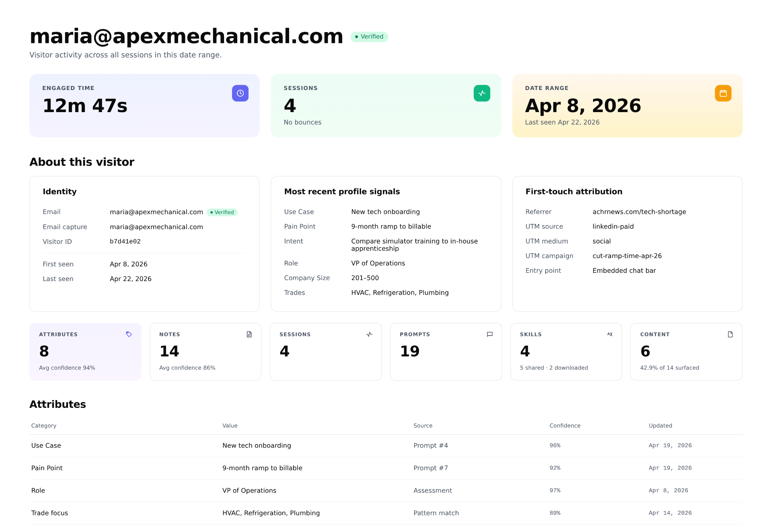Click the file icon on Content tile
Viewport: 772px width, 532px height.
click(x=730, y=334)
